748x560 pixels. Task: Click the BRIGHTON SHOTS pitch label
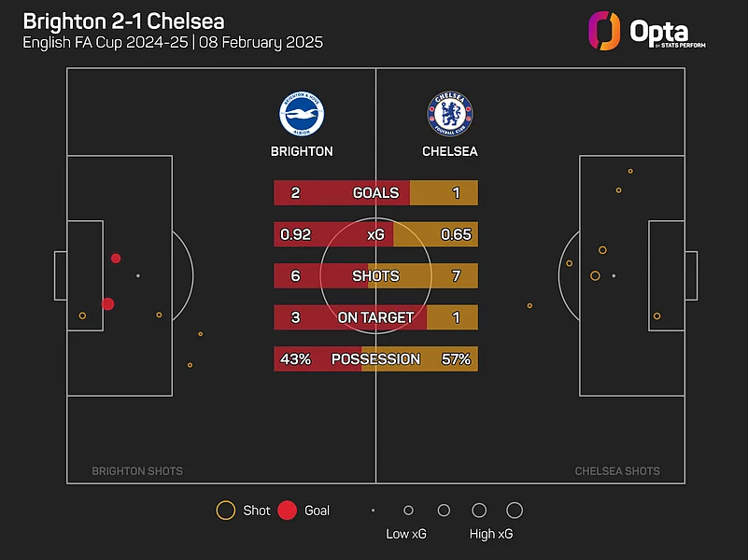(137, 471)
